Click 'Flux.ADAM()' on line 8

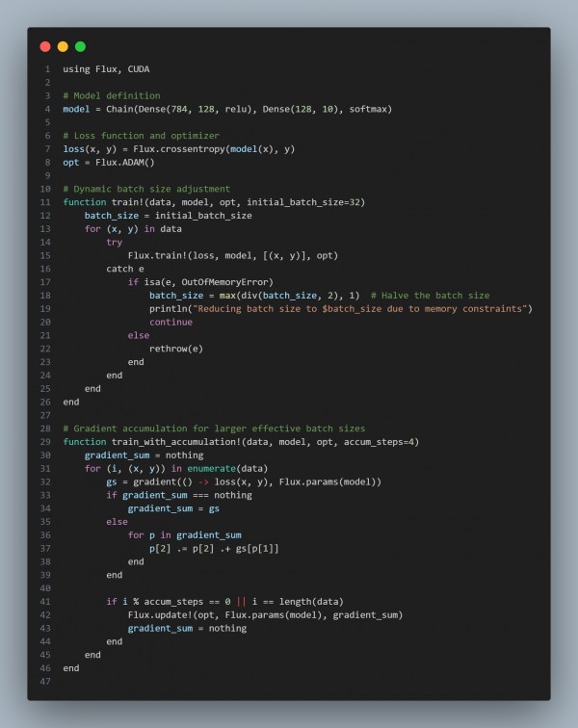(125, 163)
